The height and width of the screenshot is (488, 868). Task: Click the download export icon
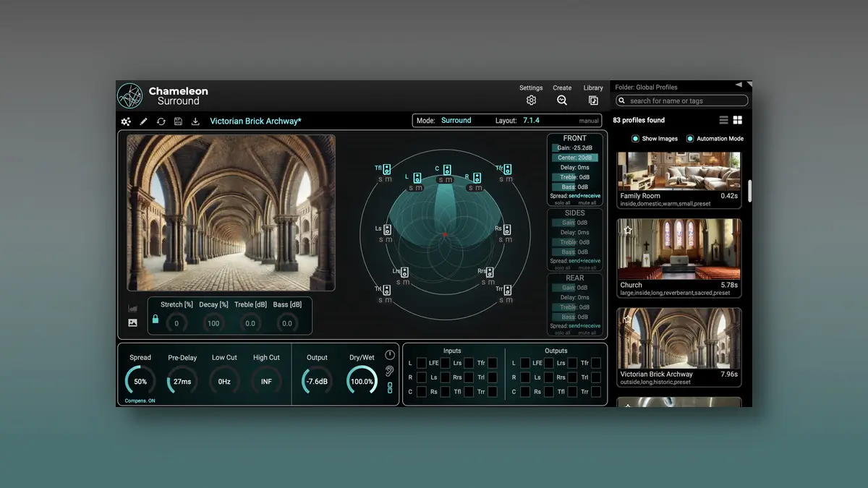(x=195, y=121)
